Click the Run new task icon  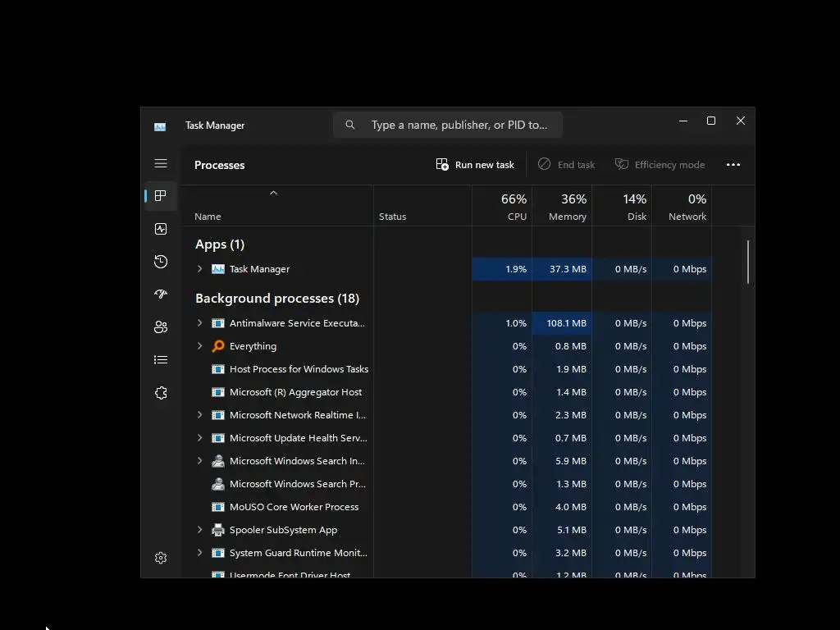pos(442,164)
